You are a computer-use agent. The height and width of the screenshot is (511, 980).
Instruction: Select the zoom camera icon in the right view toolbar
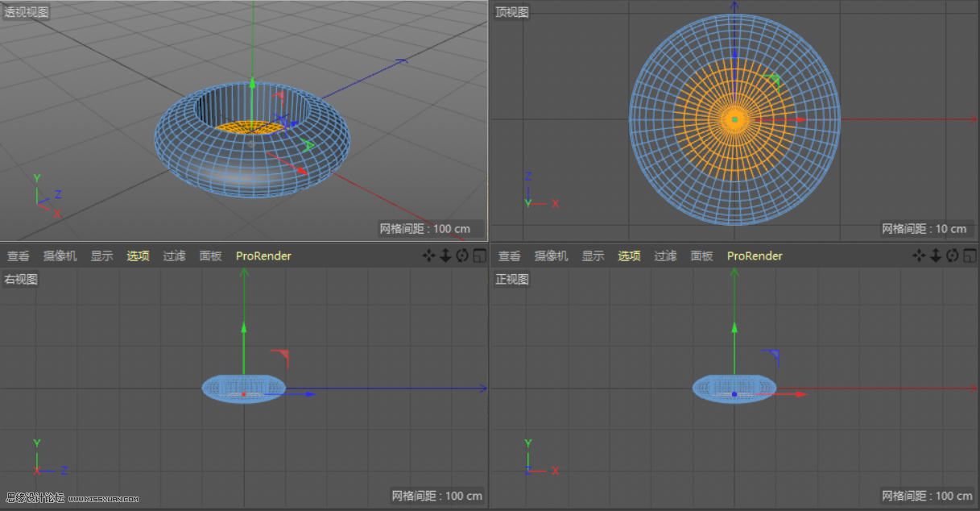point(445,255)
